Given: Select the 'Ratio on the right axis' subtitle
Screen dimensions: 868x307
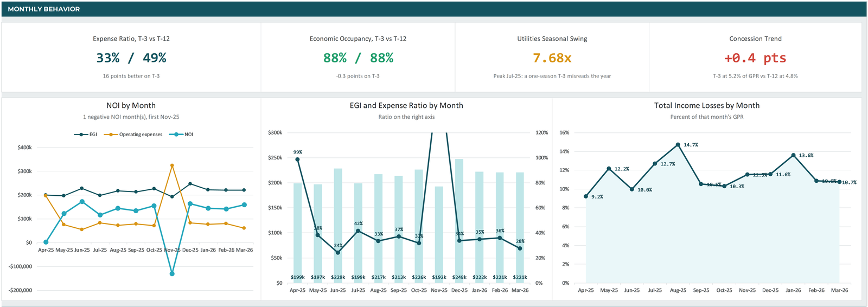Looking at the screenshot, I should click(406, 117).
